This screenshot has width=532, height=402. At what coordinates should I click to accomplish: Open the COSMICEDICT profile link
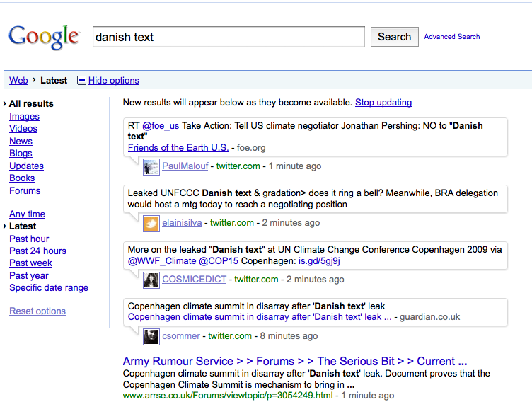pyautogui.click(x=194, y=280)
